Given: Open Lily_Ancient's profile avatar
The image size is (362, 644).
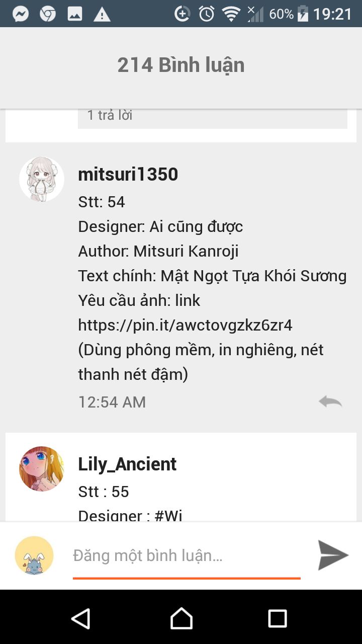Looking at the screenshot, I should (42, 468).
